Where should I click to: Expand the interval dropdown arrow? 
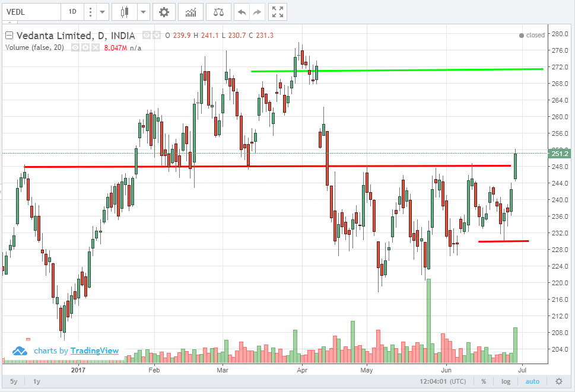(102, 12)
